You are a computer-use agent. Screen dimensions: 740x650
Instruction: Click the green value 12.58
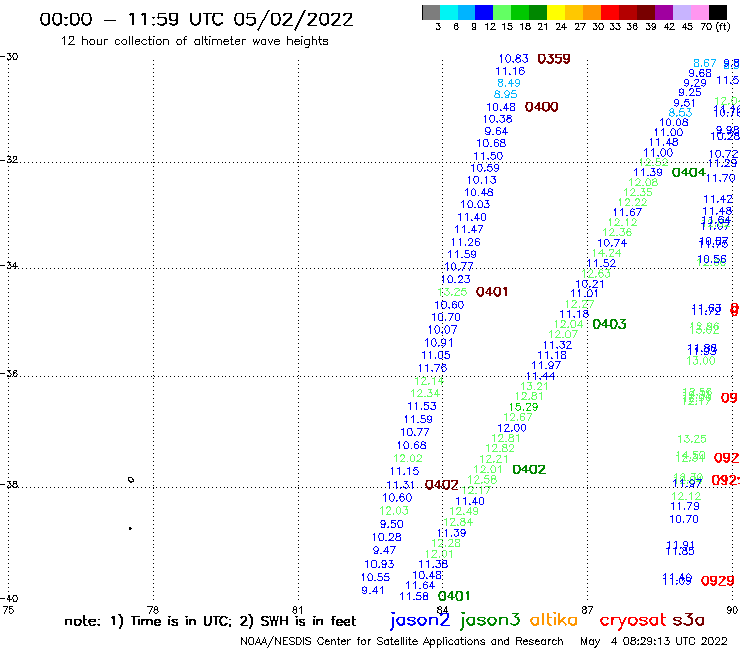coord(482,480)
